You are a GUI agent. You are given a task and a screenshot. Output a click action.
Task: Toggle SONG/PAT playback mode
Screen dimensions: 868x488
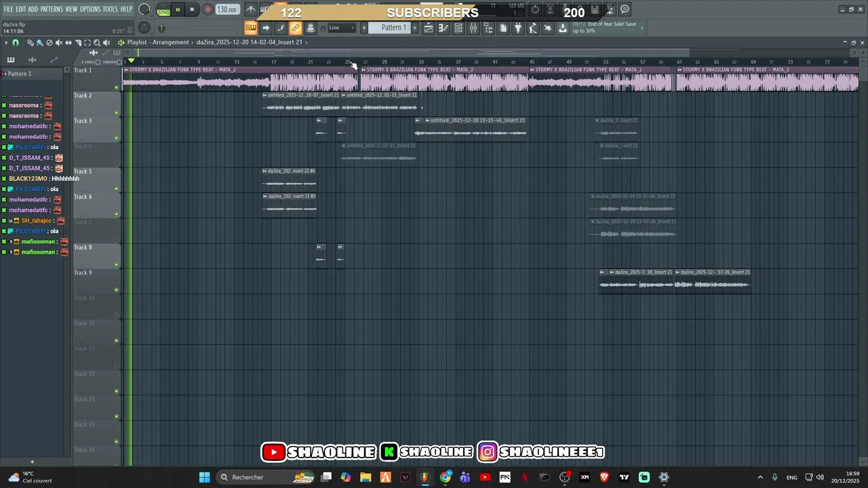pyautogui.click(x=163, y=10)
